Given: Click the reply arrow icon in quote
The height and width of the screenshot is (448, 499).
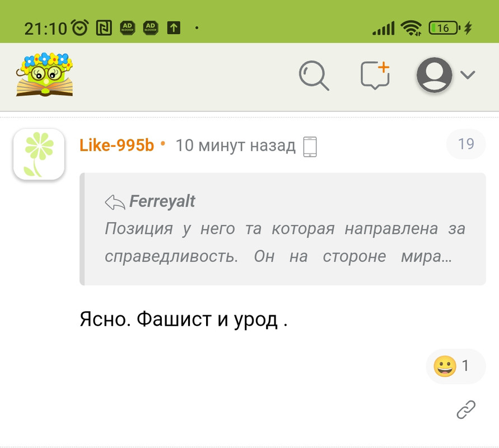Looking at the screenshot, I should point(115,202).
